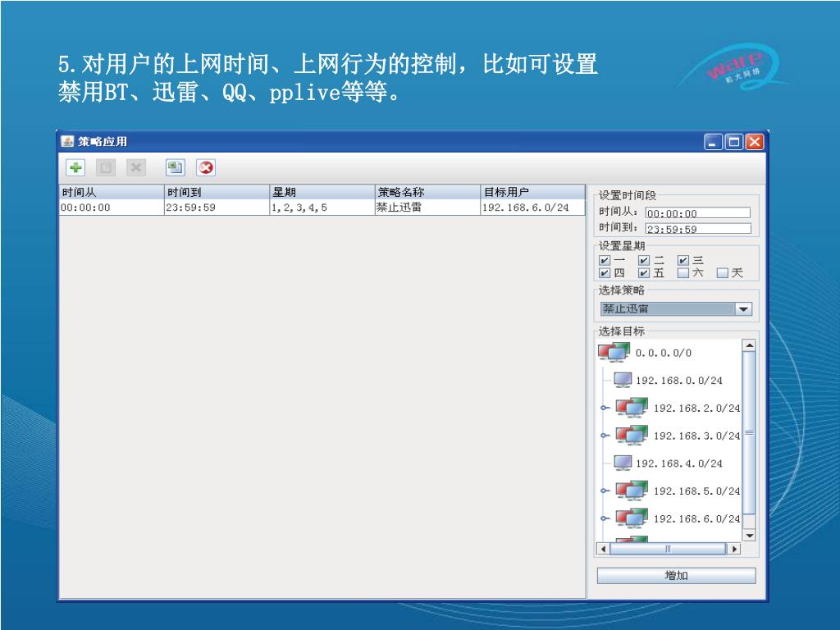The width and height of the screenshot is (840, 630).
Task: Select 192.168.6.0/24 label in target tree
Action: point(696,518)
